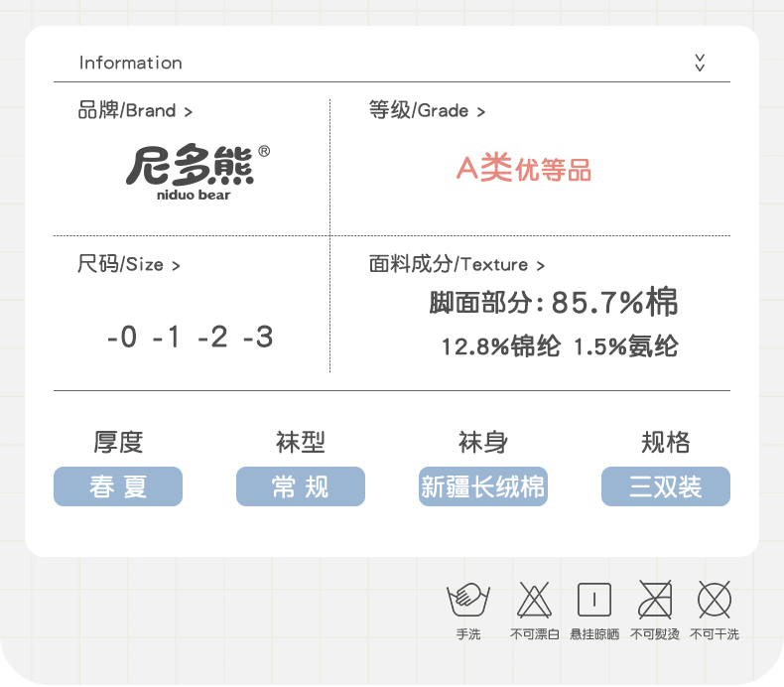This screenshot has width=784, height=687.
Task: Click the 尼多熊 niduo bear brand logo
Action: 197,173
